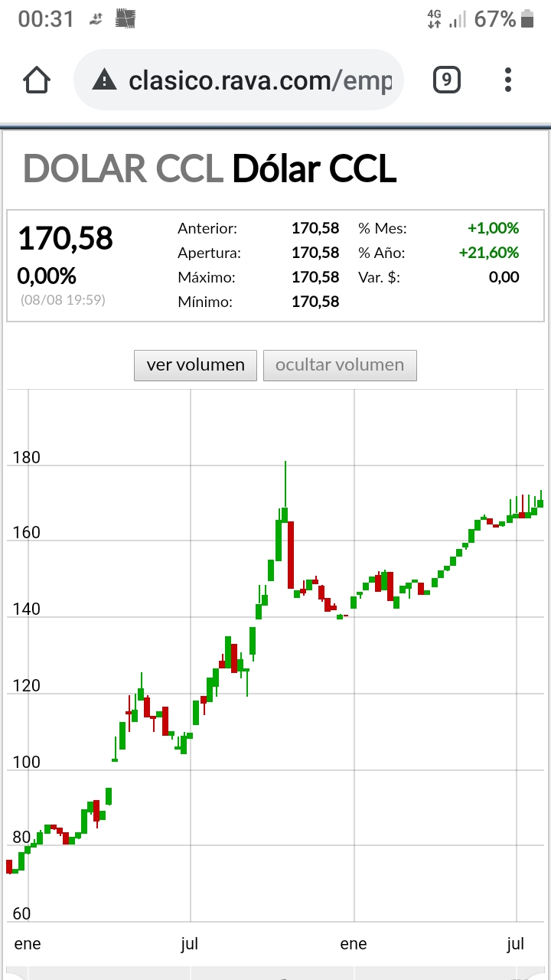Viewport: 551px width, 980px height.
Task: Tap the browser home icon
Action: [37, 80]
